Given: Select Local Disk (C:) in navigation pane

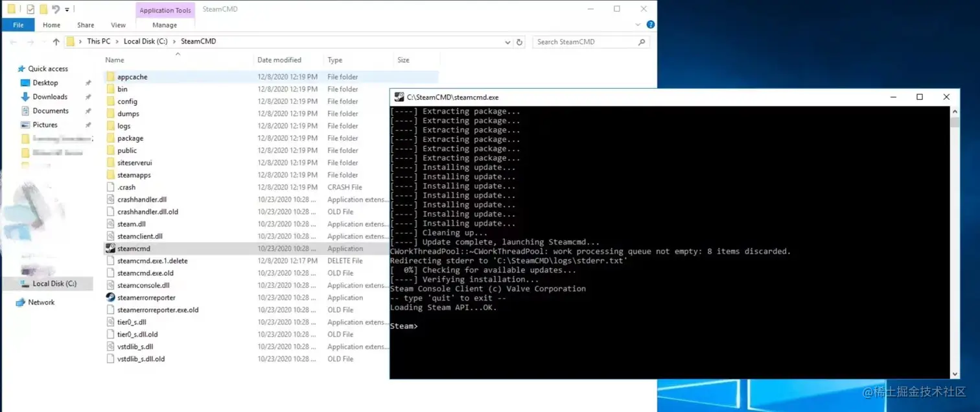Looking at the screenshot, I should [54, 284].
